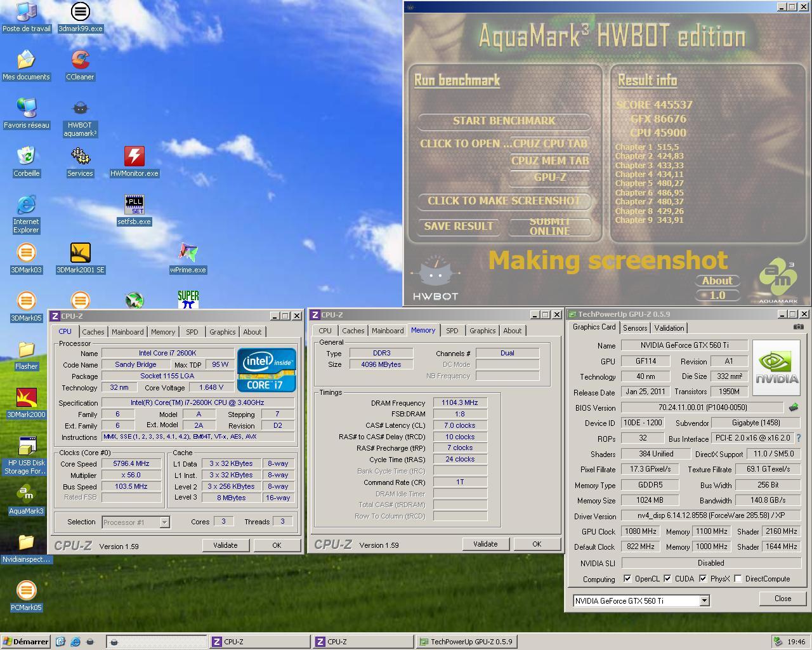
Task: Toggle the OpenCL checkbox in GPU-Z
Action: click(627, 578)
